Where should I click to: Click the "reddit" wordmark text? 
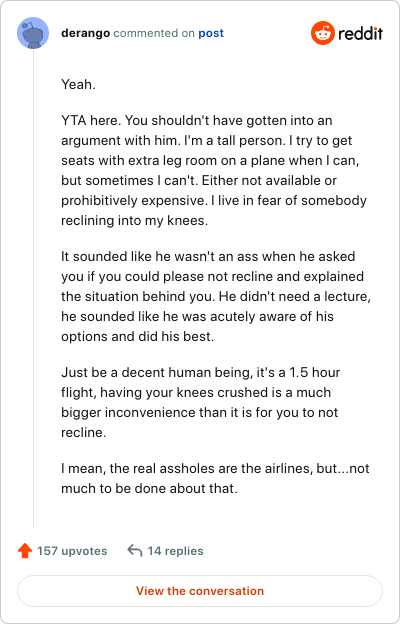coord(361,33)
